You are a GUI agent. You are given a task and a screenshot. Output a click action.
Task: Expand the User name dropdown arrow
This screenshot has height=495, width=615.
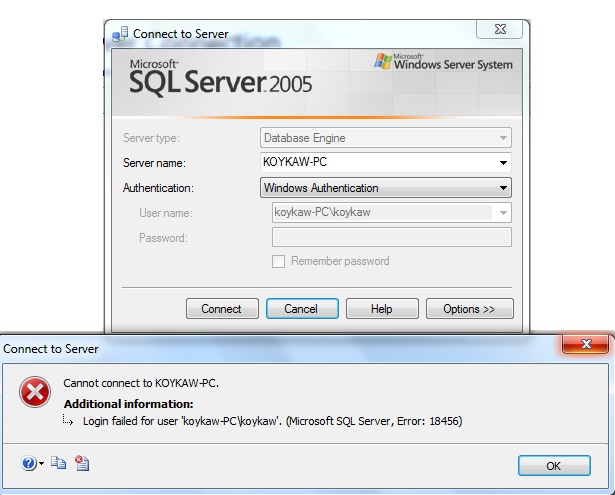click(503, 213)
